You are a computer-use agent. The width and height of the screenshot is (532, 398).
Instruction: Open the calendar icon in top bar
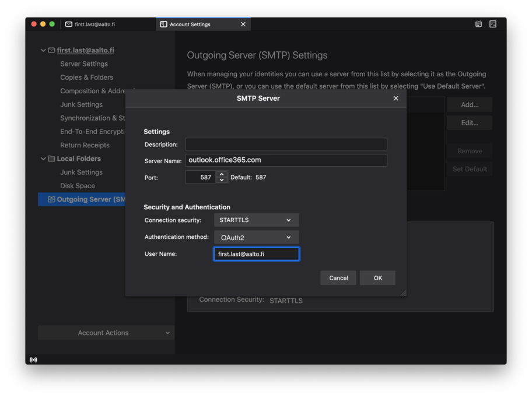click(x=478, y=24)
